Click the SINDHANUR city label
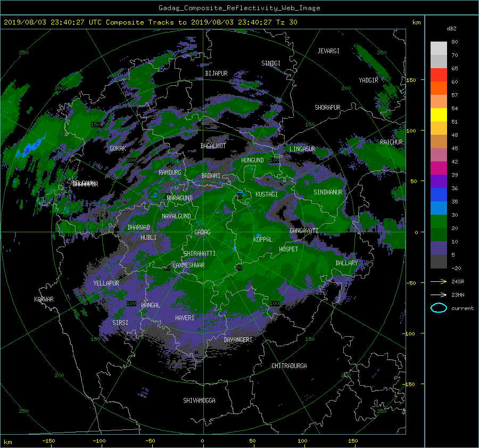The image size is (479, 448). click(328, 192)
